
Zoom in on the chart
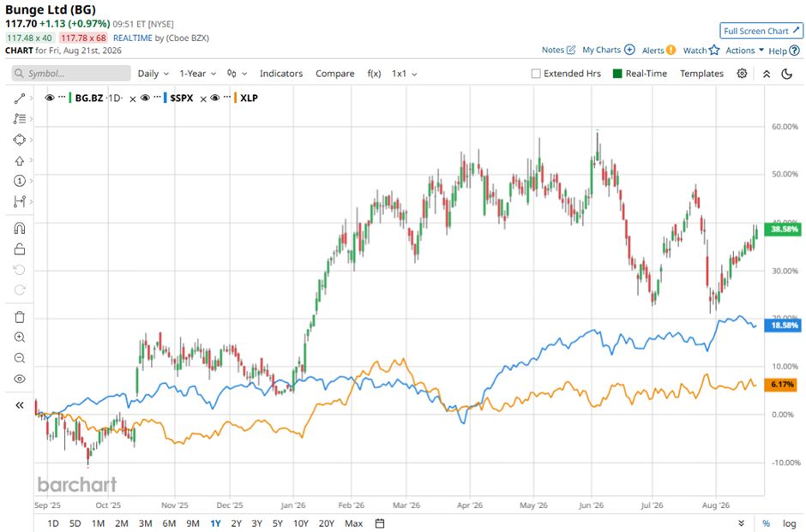(20, 338)
